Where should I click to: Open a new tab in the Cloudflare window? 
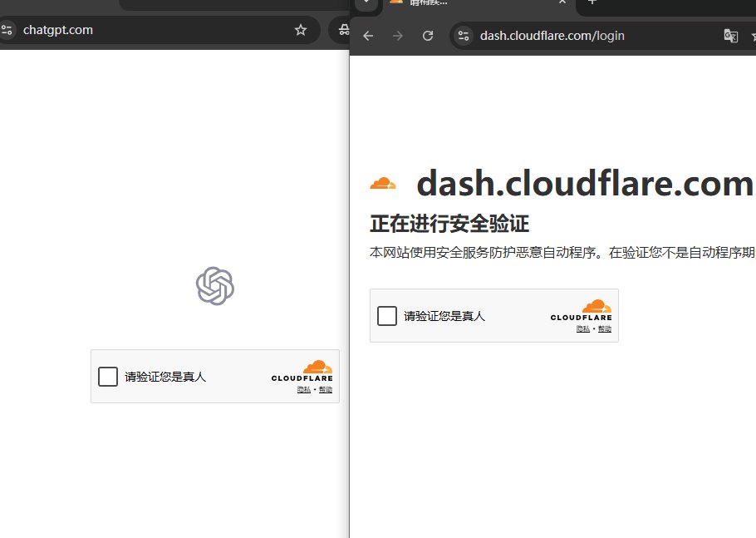coord(592,2)
